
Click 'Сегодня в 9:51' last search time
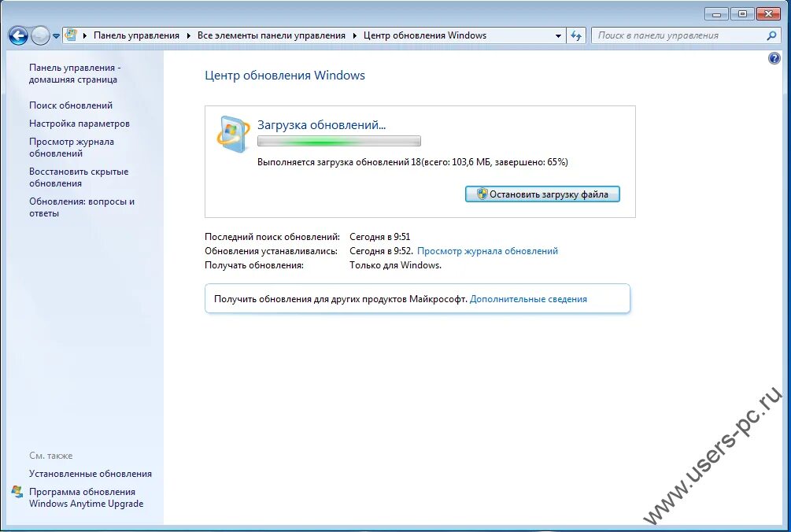pyautogui.click(x=380, y=237)
